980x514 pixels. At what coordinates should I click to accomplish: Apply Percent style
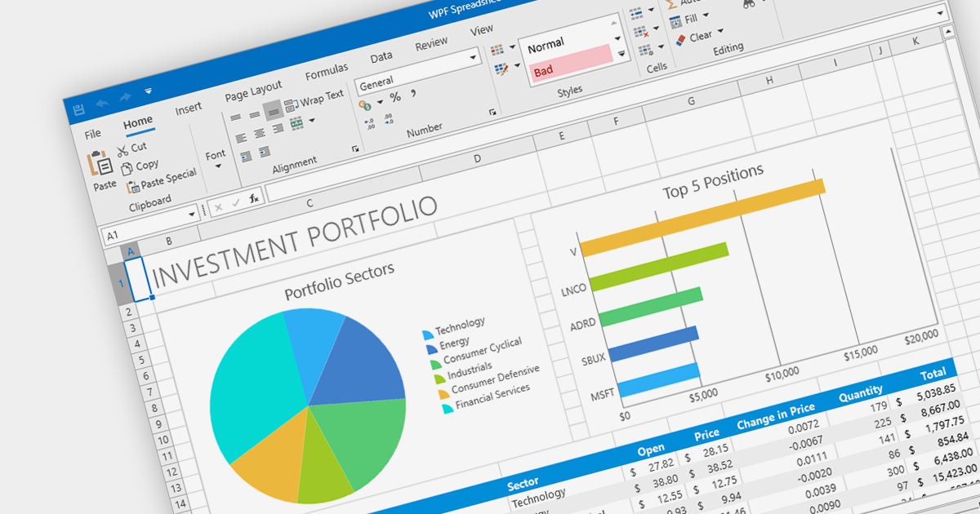point(395,98)
